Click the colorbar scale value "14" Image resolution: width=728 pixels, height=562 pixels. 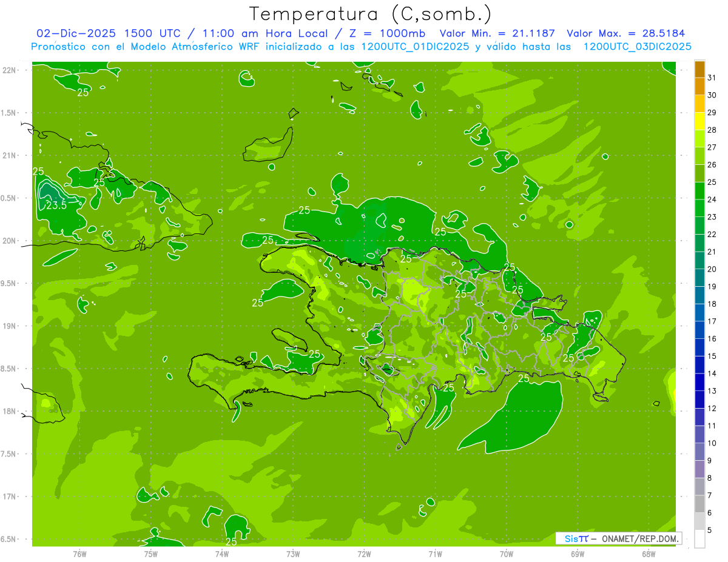pos(712,373)
